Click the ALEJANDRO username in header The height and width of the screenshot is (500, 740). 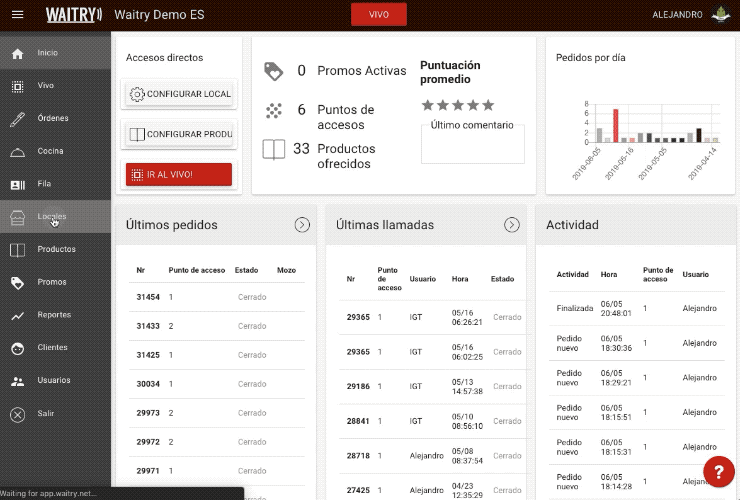[x=677, y=15]
